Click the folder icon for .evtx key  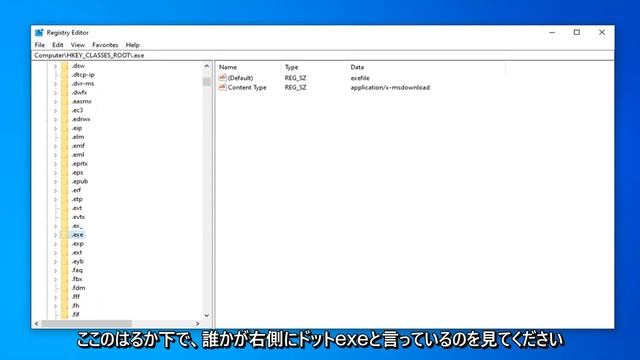click(64, 217)
